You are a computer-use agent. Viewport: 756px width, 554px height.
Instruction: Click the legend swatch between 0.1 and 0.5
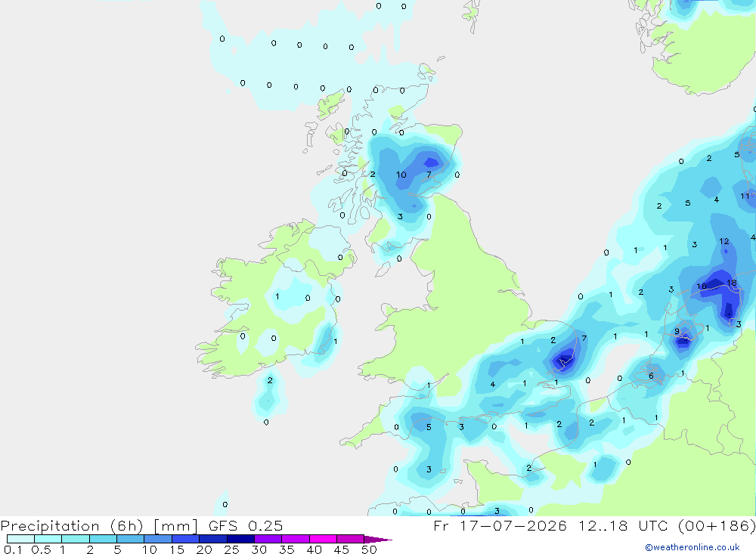pos(20,539)
